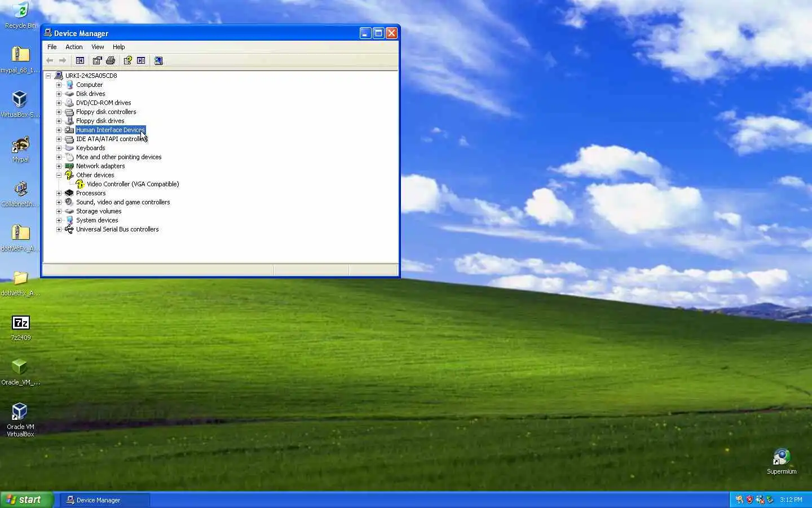Select the System devices label
The height and width of the screenshot is (508, 812).
point(97,220)
